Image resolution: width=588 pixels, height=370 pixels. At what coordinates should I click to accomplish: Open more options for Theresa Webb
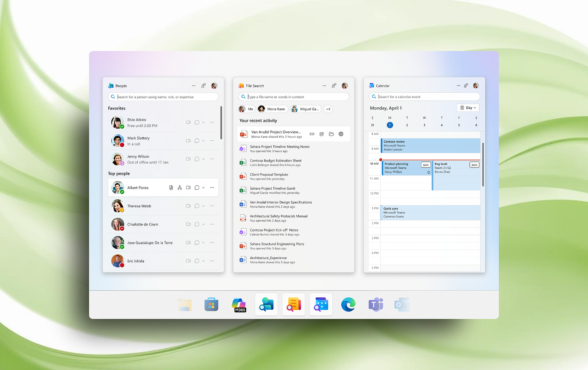point(212,206)
